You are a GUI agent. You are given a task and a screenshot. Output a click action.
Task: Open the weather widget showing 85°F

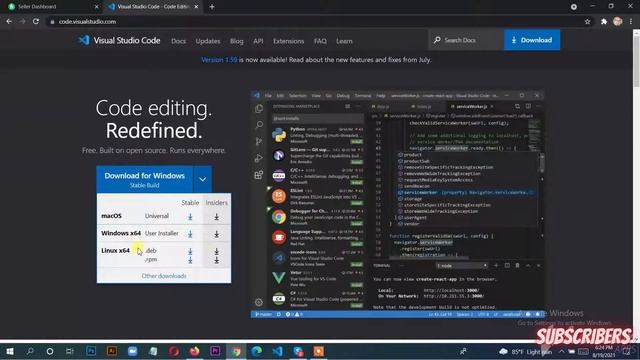click(x=526, y=351)
